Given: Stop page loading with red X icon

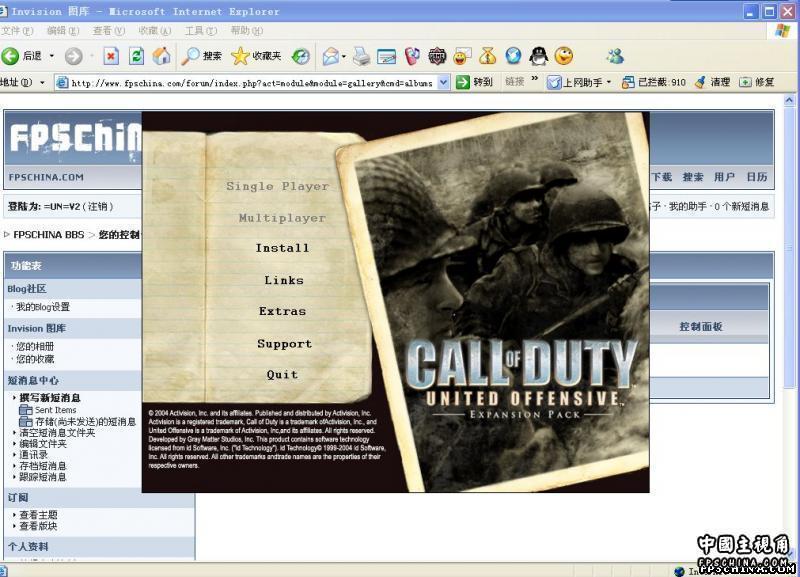Looking at the screenshot, I should click(111, 56).
